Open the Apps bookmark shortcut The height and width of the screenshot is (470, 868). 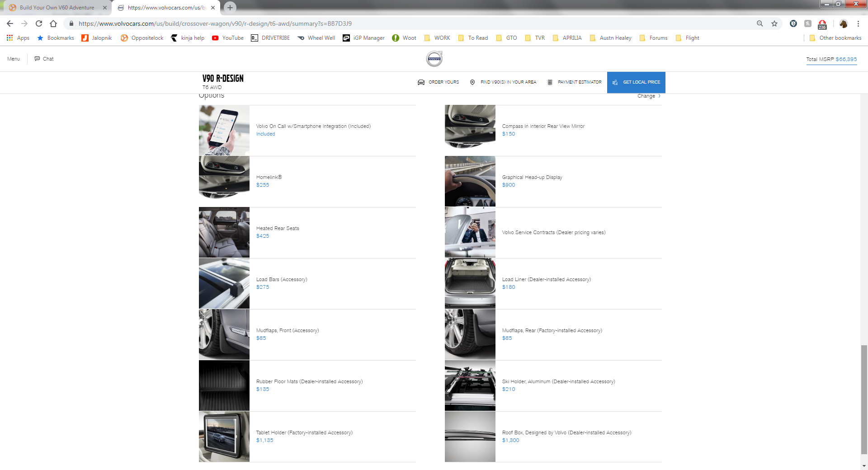pyautogui.click(x=18, y=38)
